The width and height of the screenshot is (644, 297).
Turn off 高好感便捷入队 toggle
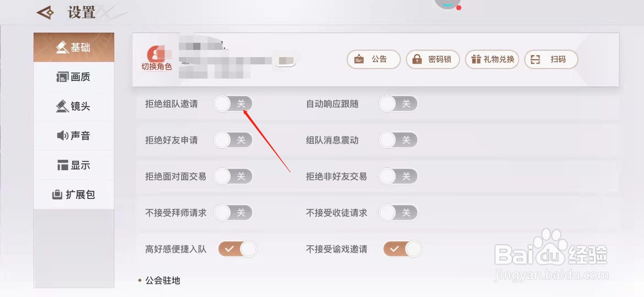coord(237,249)
